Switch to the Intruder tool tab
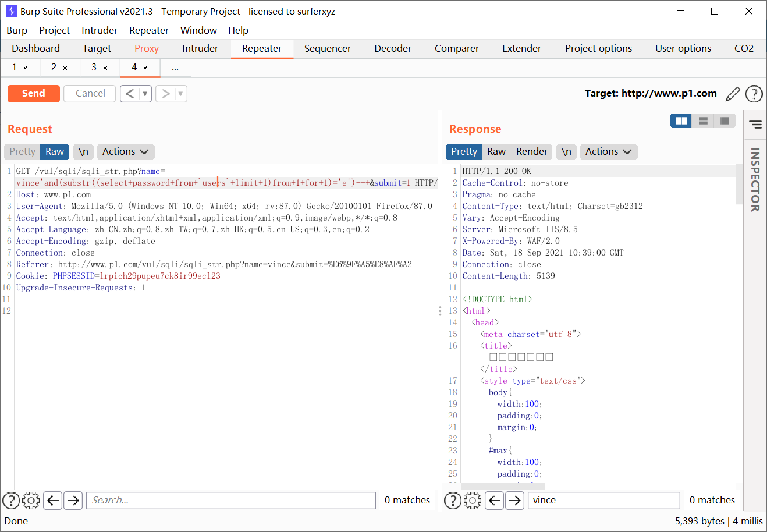Viewport: 767px width, 532px height. click(x=200, y=48)
